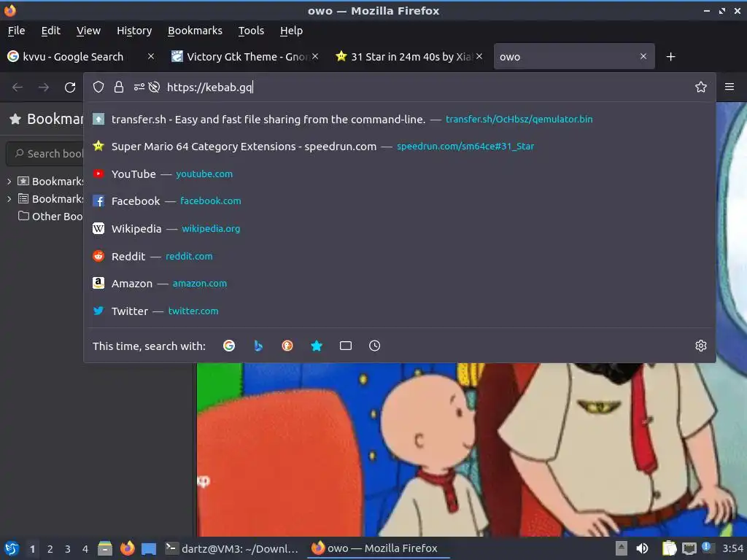Choose the YouTube suggestion
Viewport: 747px width, 560px height.
399,174
